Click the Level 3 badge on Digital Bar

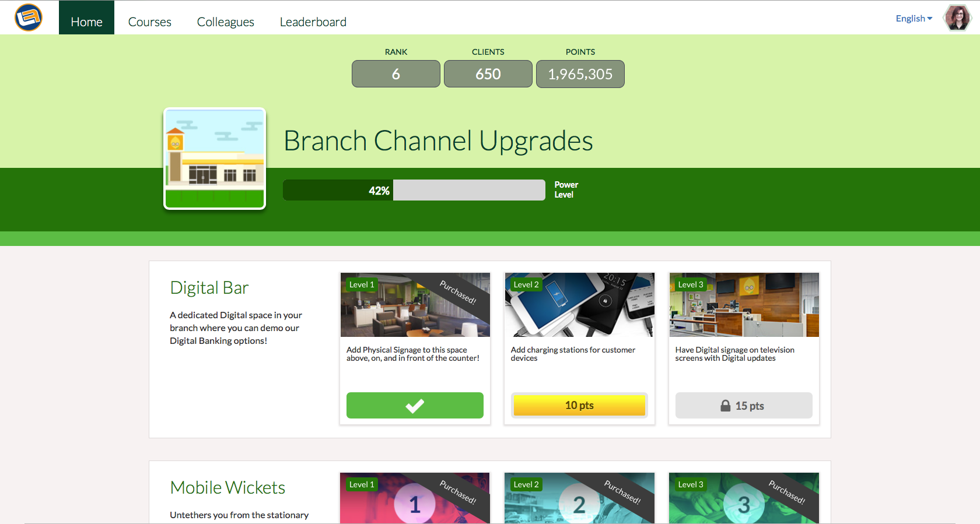691,284
